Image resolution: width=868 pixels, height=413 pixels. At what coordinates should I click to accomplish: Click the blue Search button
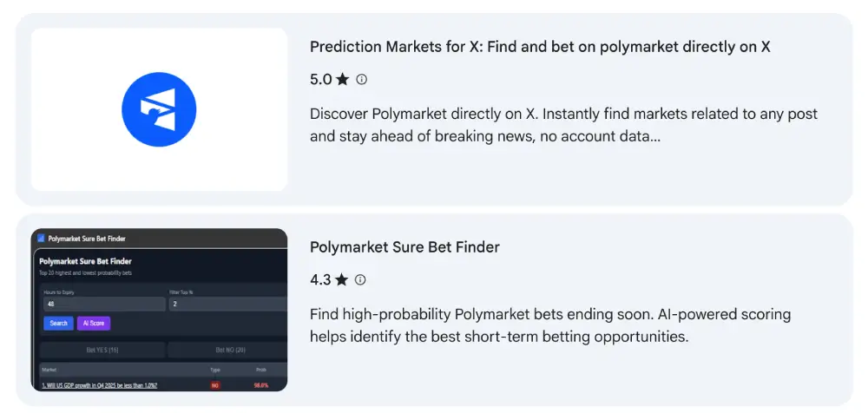[58, 324]
